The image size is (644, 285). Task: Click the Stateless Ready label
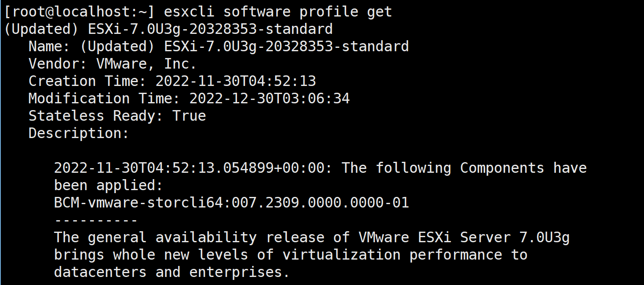click(96, 116)
